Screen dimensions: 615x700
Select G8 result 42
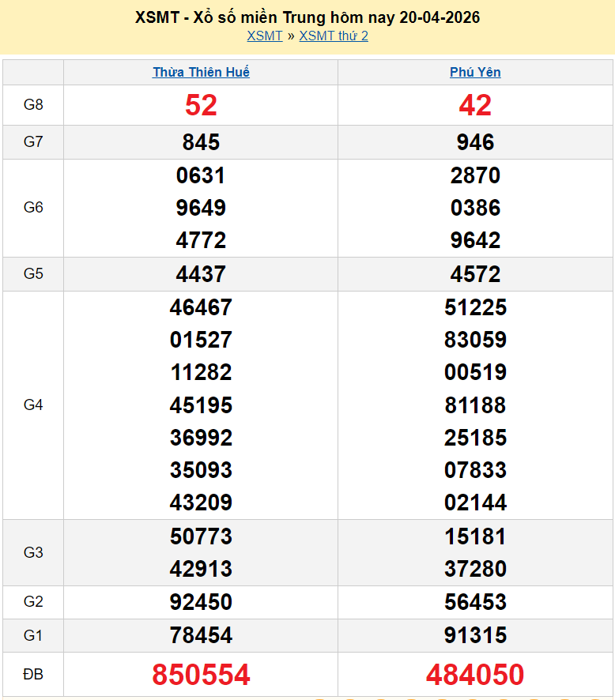[x=475, y=105]
